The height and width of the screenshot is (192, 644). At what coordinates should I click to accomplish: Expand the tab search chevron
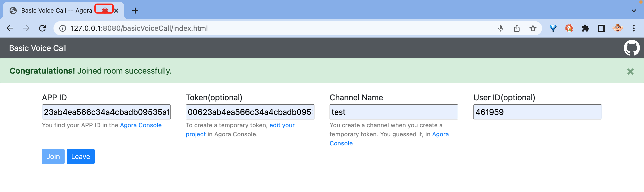(634, 11)
